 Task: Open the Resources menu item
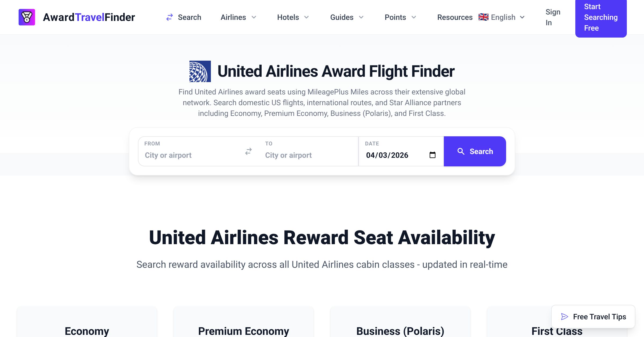pos(455,17)
